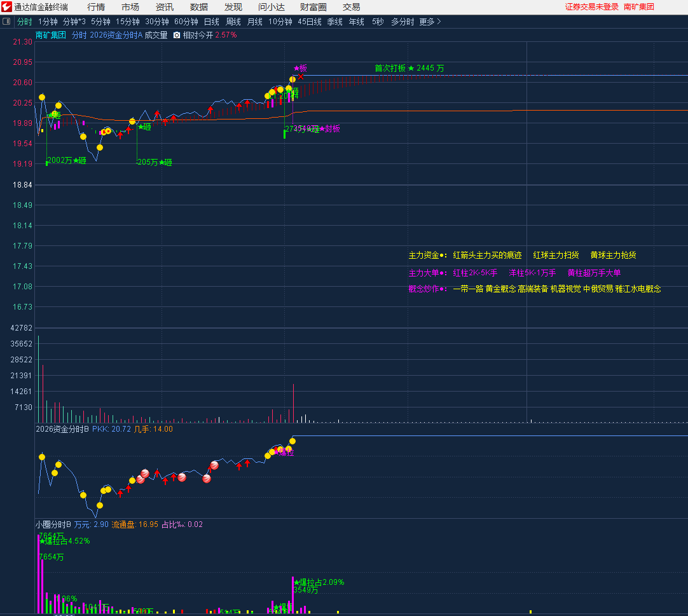Click the 小圈分时B indicator label
688x616 pixels.
pyautogui.click(x=53, y=524)
